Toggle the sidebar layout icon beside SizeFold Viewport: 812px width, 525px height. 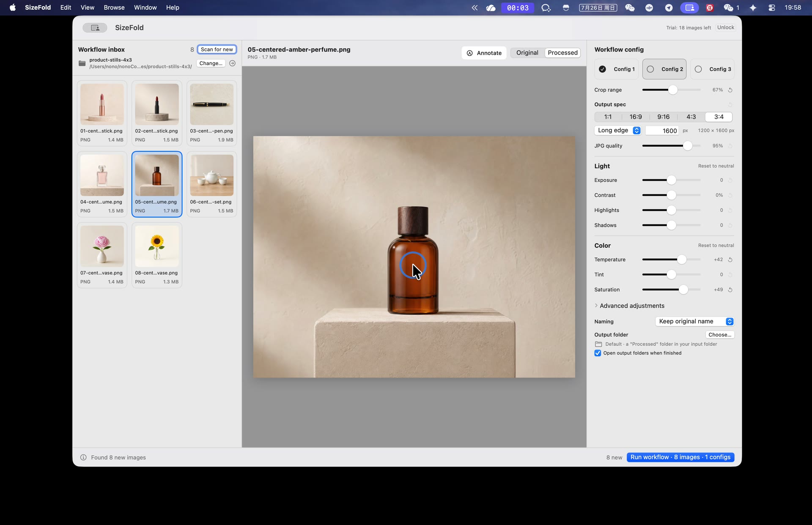[x=95, y=27]
